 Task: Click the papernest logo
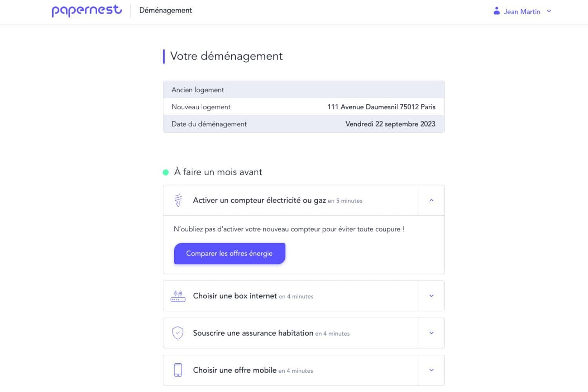click(86, 11)
